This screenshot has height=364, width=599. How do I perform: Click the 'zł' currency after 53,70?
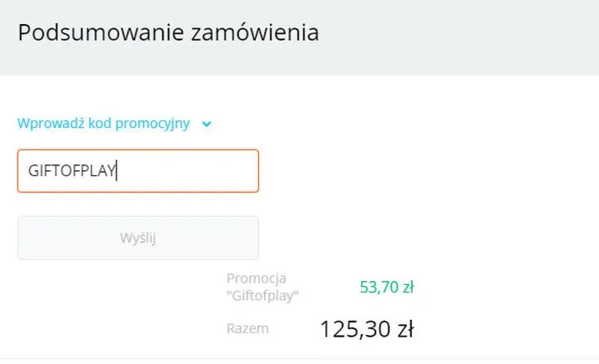[x=408, y=288]
